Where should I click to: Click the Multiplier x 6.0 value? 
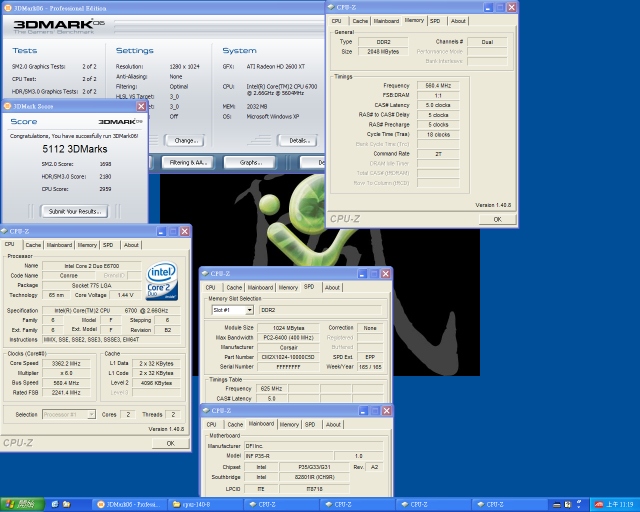click(x=66, y=373)
